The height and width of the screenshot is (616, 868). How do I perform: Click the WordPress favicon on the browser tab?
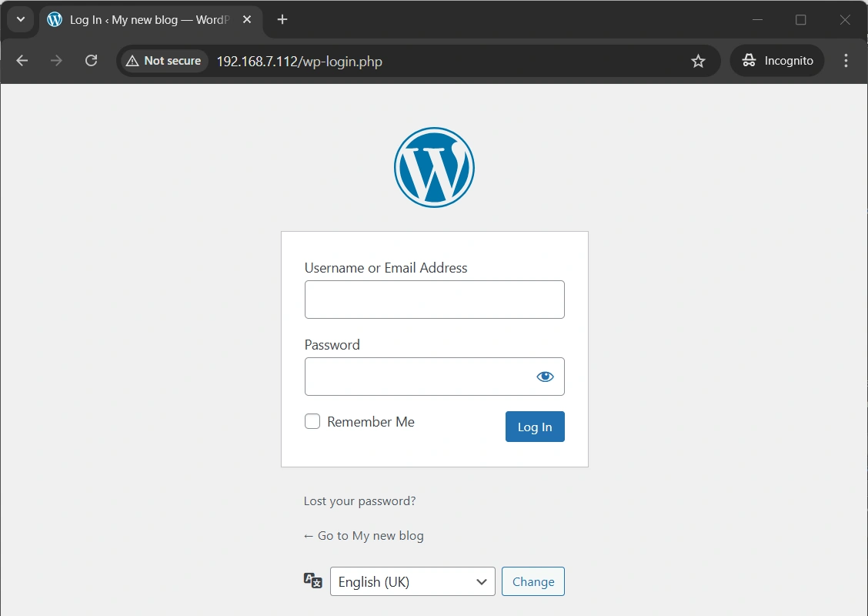(54, 19)
